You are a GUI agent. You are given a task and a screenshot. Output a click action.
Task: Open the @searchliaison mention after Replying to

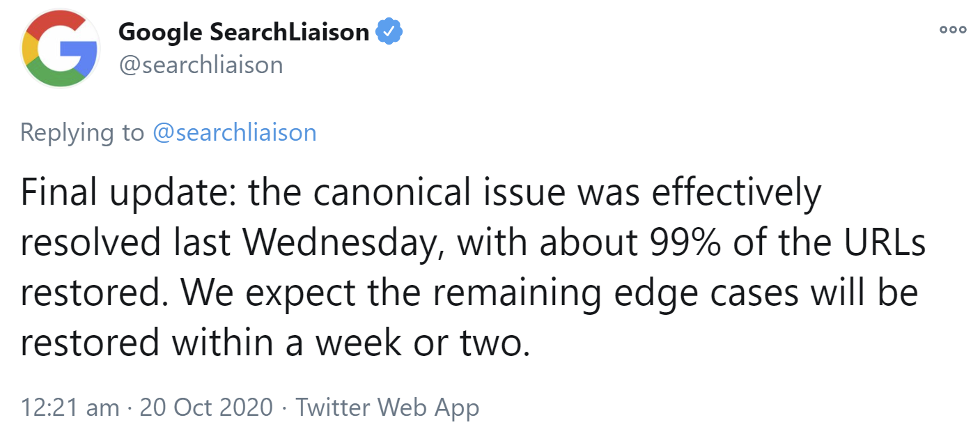(x=234, y=132)
